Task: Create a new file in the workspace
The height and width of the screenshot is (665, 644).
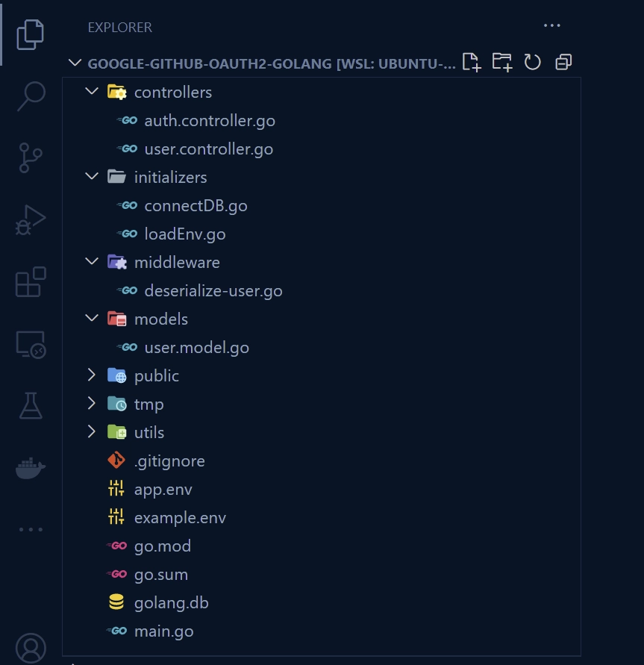Action: [472, 63]
